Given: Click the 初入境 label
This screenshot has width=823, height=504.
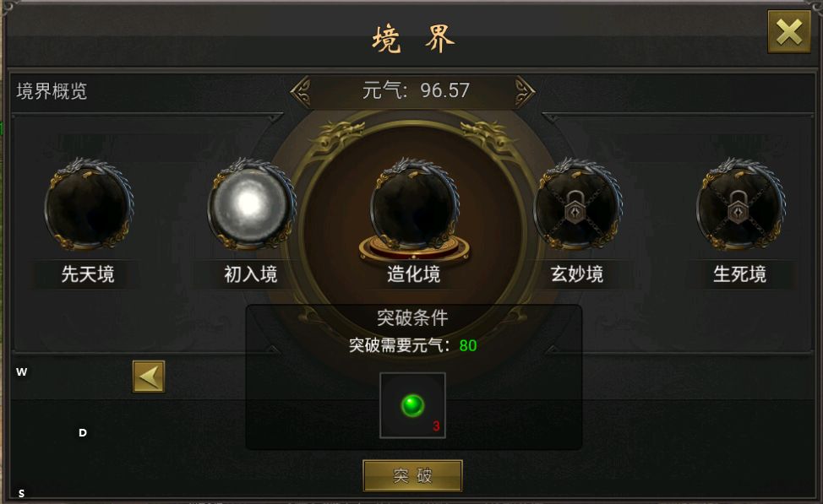Looking at the screenshot, I should coord(251,274).
